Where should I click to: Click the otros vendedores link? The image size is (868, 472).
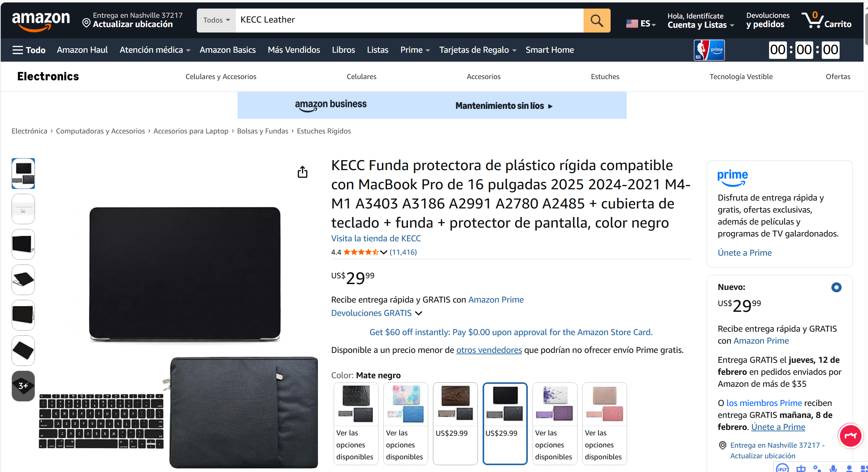(x=489, y=350)
